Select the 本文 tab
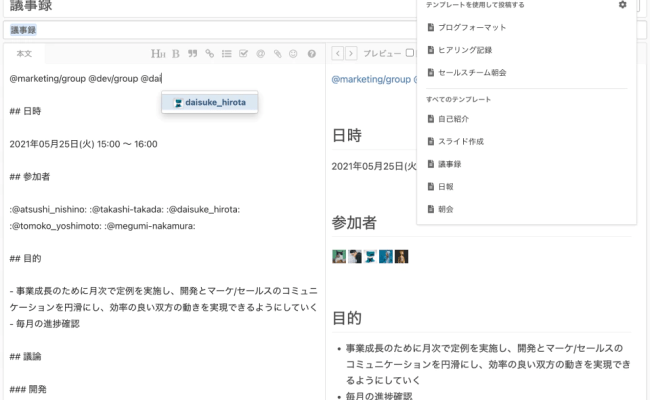 pyautogui.click(x=24, y=53)
